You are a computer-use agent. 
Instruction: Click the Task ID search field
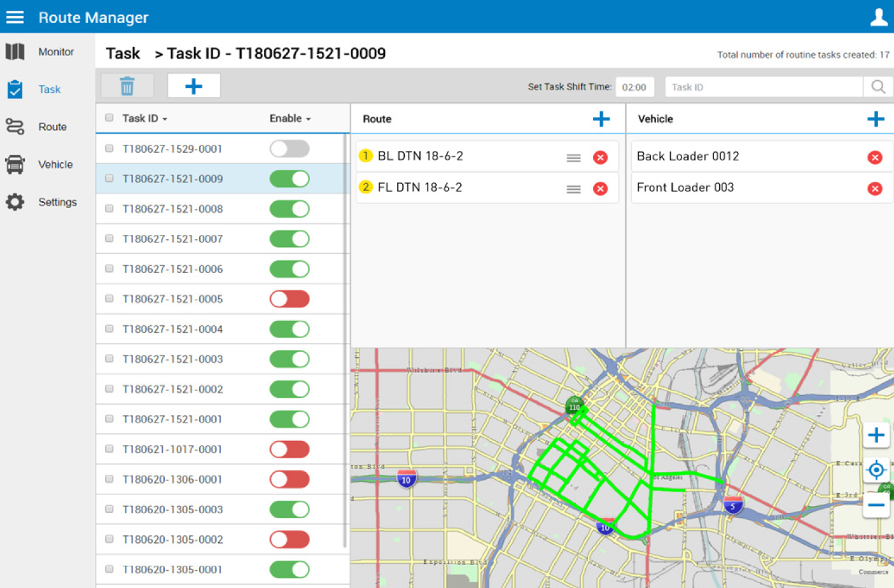[x=764, y=87]
